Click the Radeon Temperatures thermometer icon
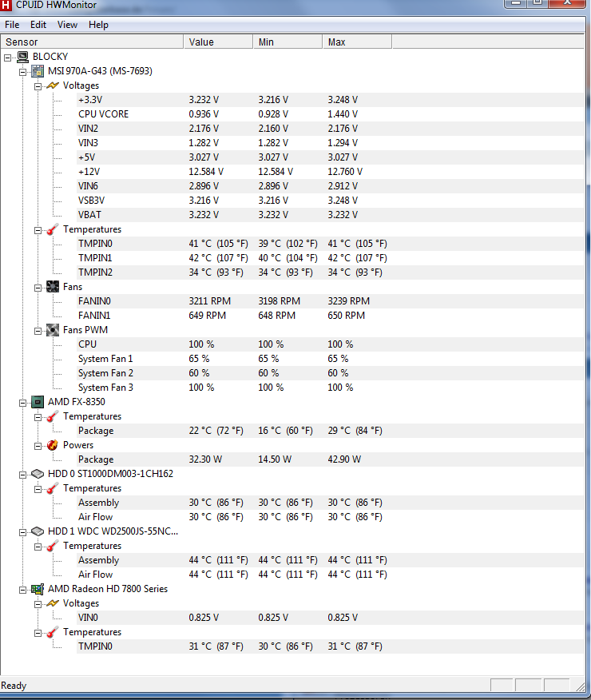The image size is (591, 700). click(x=53, y=632)
